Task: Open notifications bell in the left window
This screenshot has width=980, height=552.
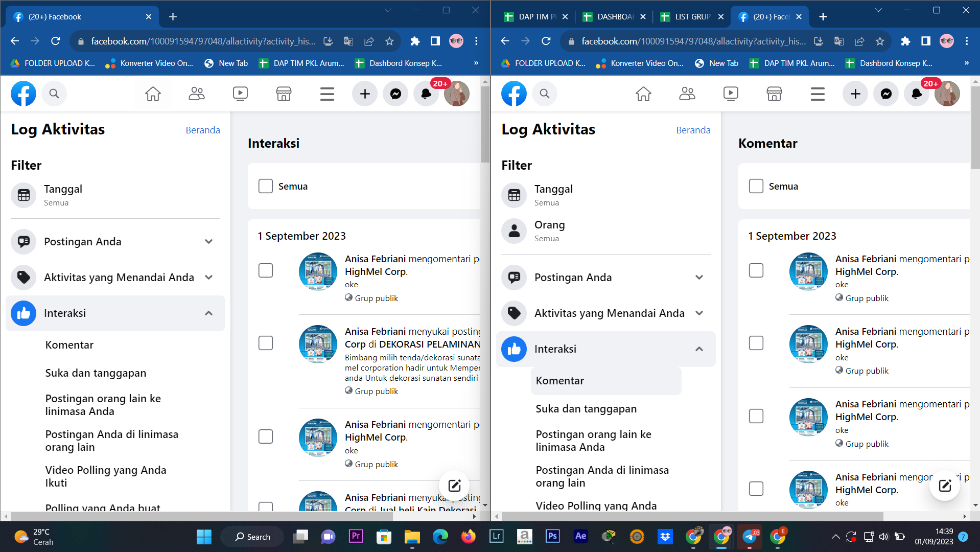Action: pyautogui.click(x=426, y=94)
